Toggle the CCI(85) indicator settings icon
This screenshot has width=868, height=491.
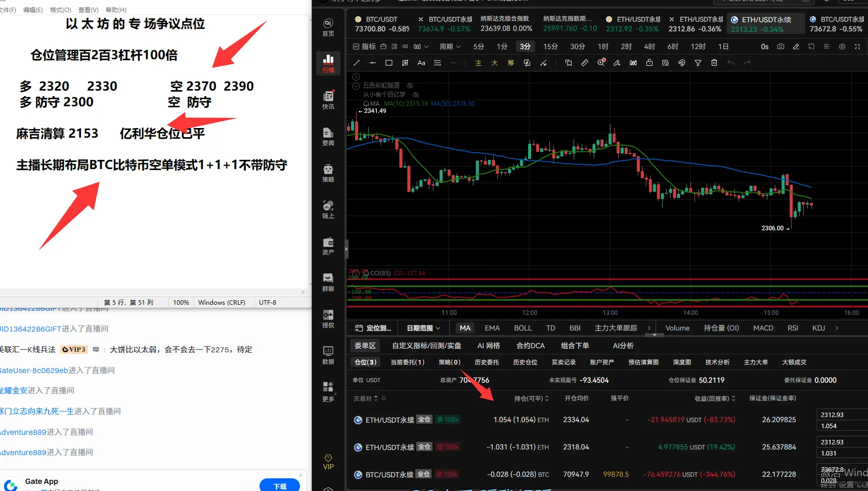(x=365, y=273)
